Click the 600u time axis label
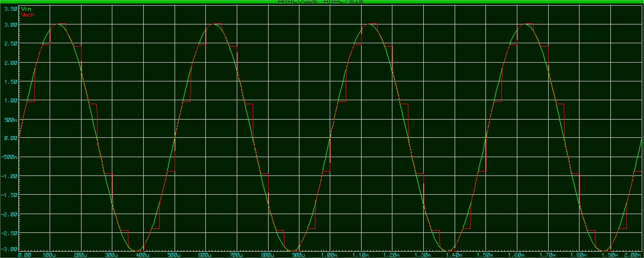 205,255
